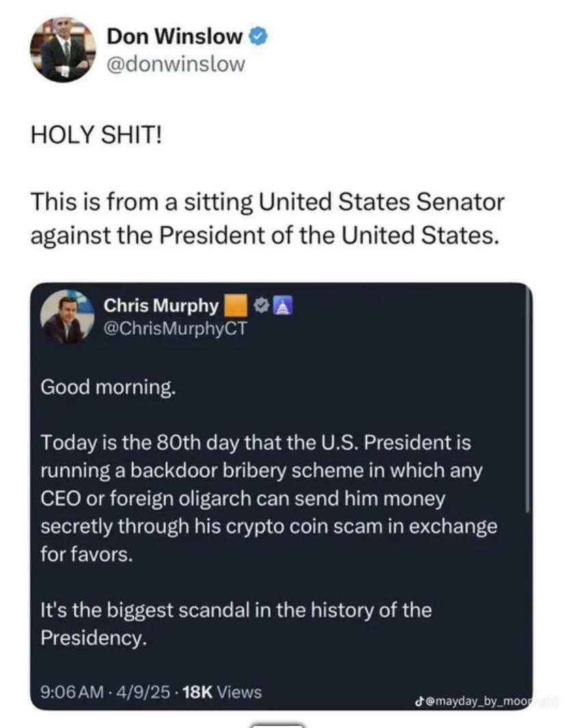
Task: Click the gray verified badge on quoted tweet
Action: [261, 306]
